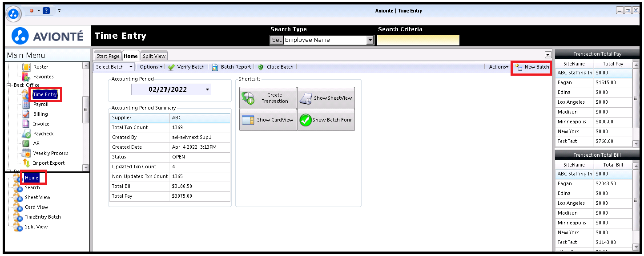This screenshot has width=644, height=256.
Task: Open the tab list dropdown arrow
Action: (x=547, y=54)
